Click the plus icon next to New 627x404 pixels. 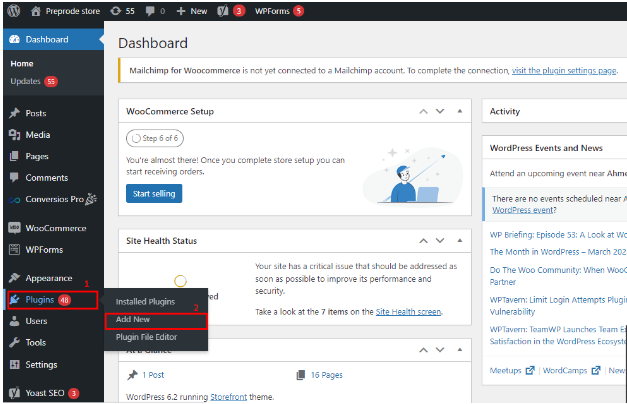point(181,11)
